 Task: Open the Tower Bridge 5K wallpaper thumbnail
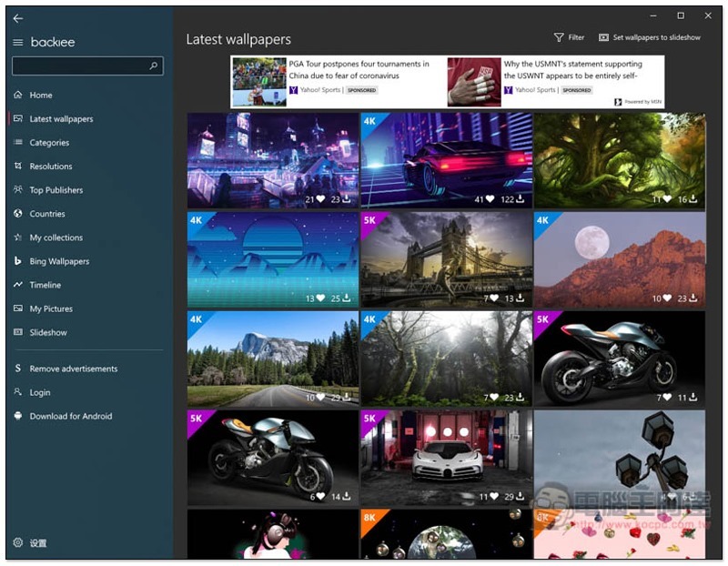[x=446, y=259]
